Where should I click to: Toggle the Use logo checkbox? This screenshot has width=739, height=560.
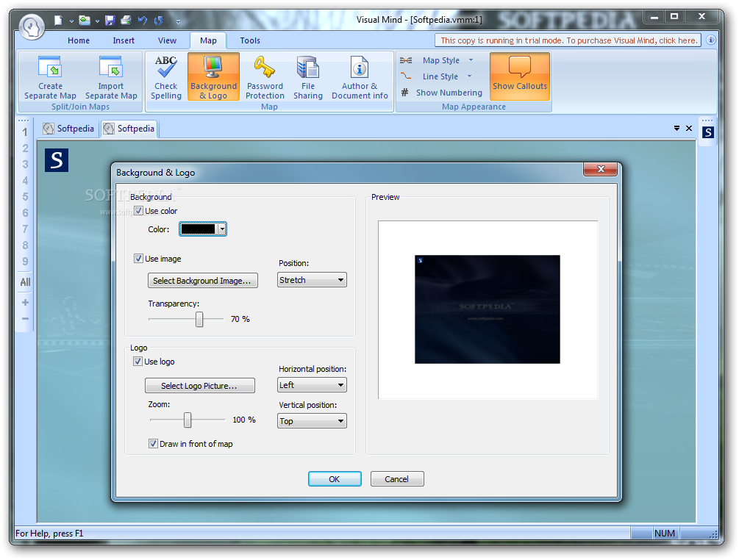point(138,362)
